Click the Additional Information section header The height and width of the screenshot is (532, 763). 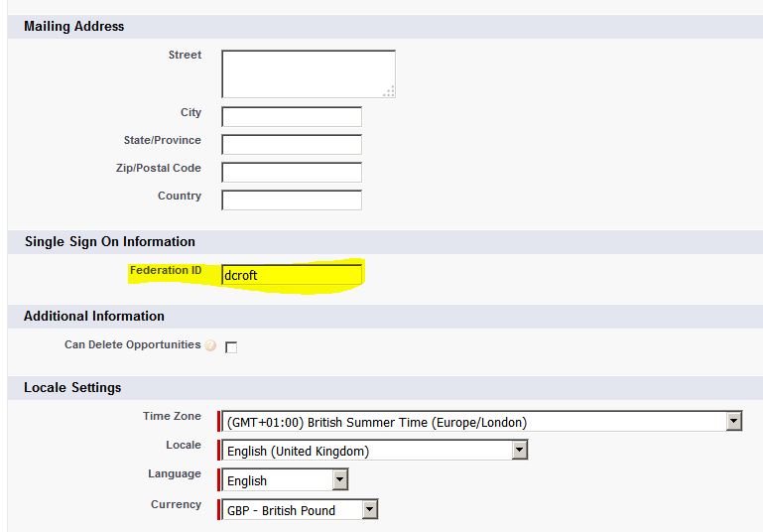pyautogui.click(x=94, y=316)
